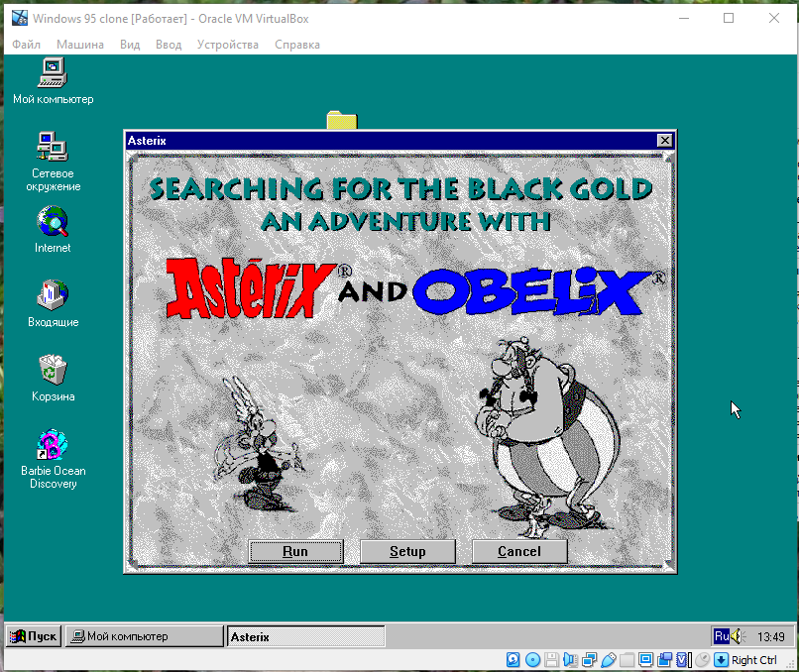This screenshot has height=672, width=799.
Task: Click the VirtualBox display settings icon
Action: click(x=645, y=660)
